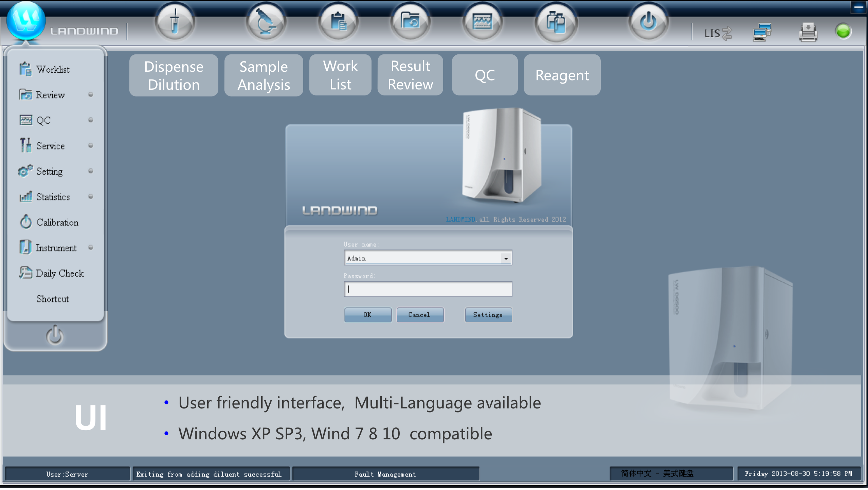Click the Settings button in login dialog

coord(488,315)
